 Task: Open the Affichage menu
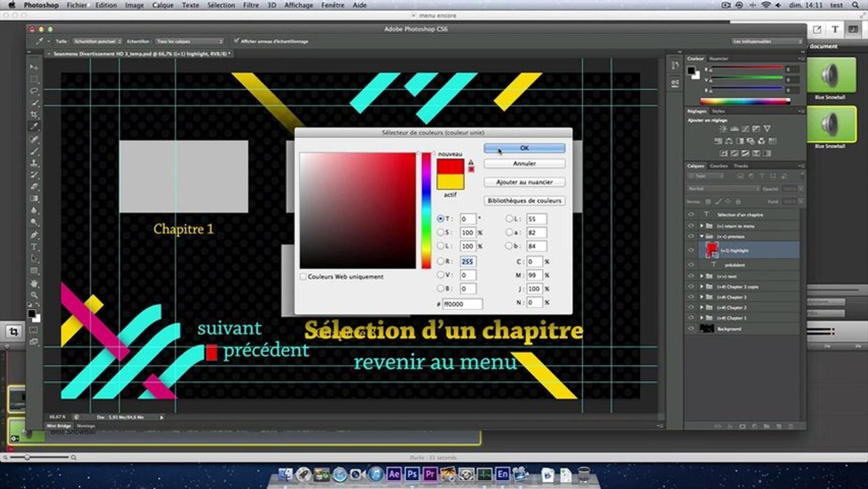(x=299, y=5)
